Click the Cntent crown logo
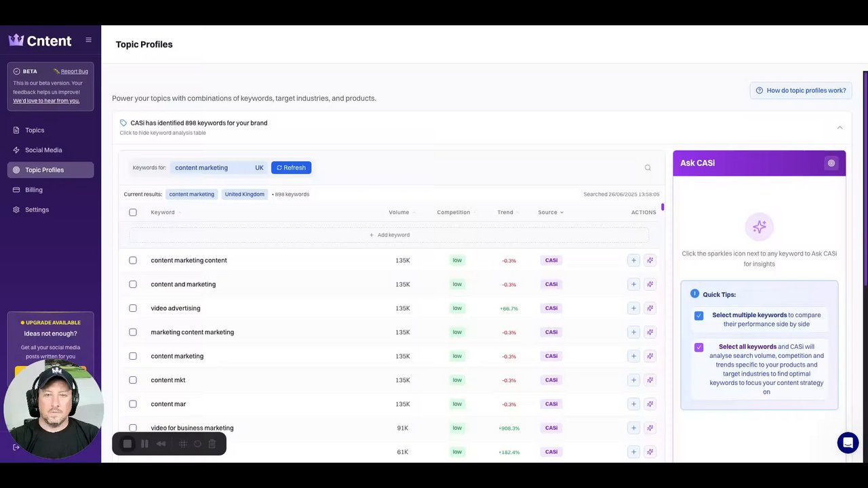 (16, 40)
